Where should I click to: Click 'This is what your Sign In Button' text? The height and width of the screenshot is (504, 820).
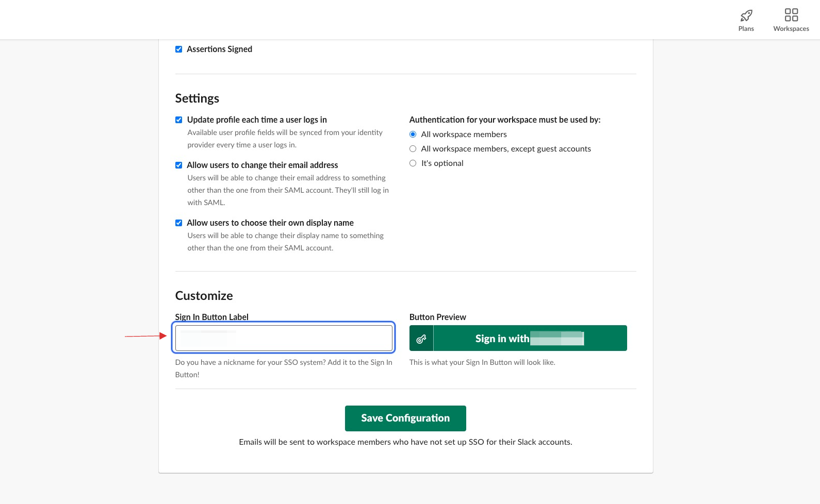point(482,362)
